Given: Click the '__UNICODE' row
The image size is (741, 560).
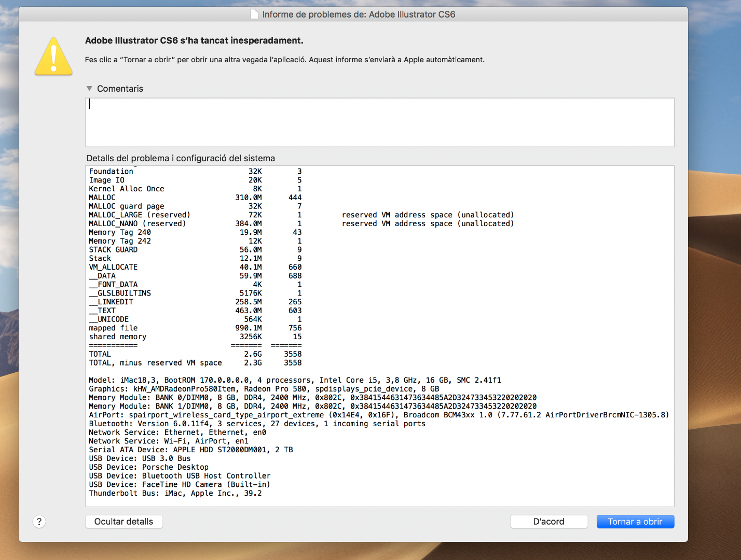Looking at the screenshot, I should (195, 319).
